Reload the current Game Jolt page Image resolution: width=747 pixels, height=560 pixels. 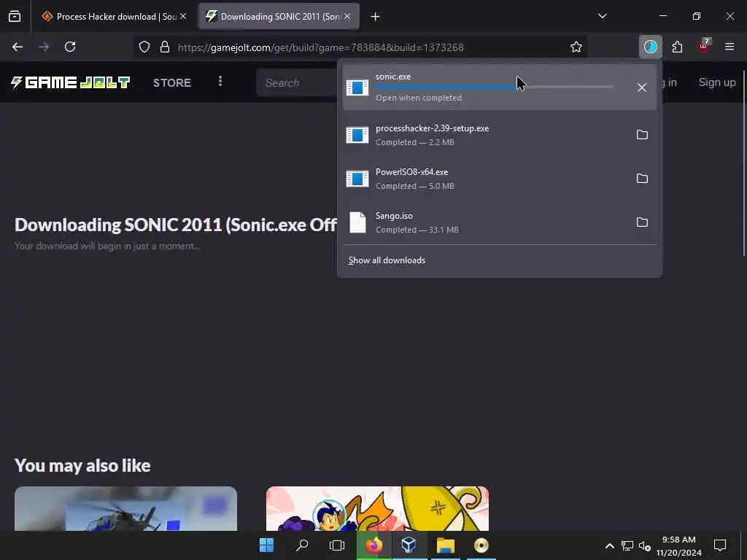(70, 47)
